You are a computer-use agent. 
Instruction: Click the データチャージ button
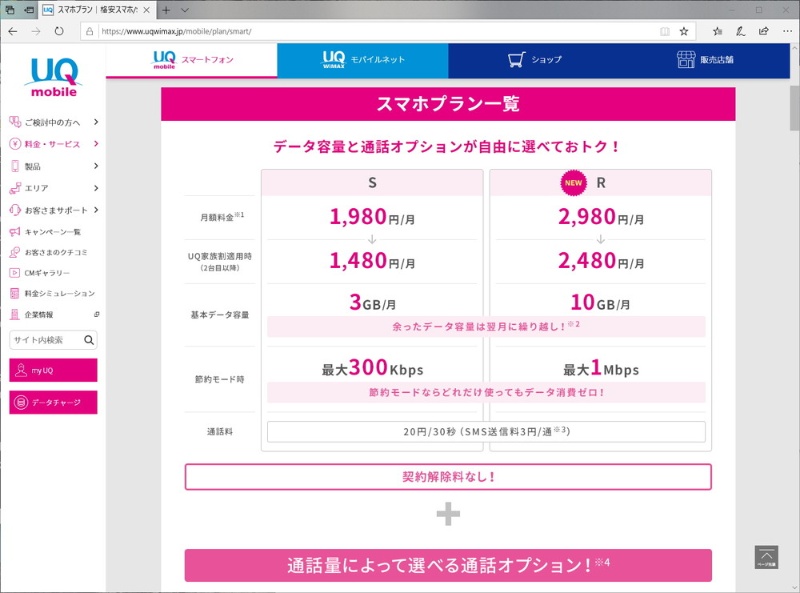[x=53, y=402]
